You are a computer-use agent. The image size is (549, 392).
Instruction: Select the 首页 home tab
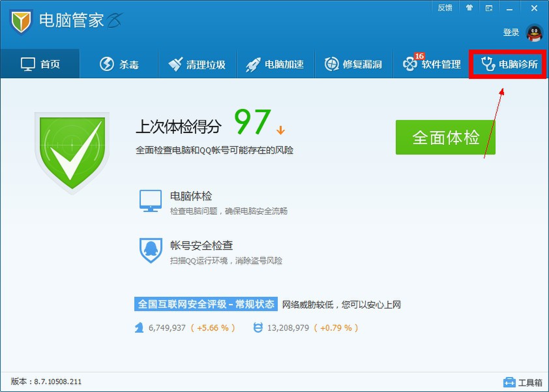(40, 64)
